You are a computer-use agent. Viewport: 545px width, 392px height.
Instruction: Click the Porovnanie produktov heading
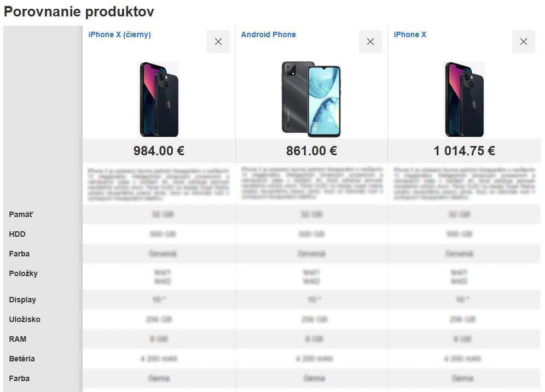pyautogui.click(x=79, y=11)
